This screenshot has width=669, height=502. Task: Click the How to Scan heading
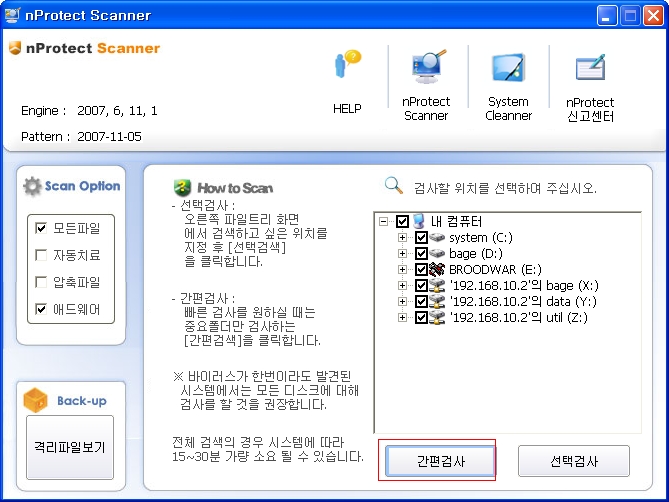[235, 188]
